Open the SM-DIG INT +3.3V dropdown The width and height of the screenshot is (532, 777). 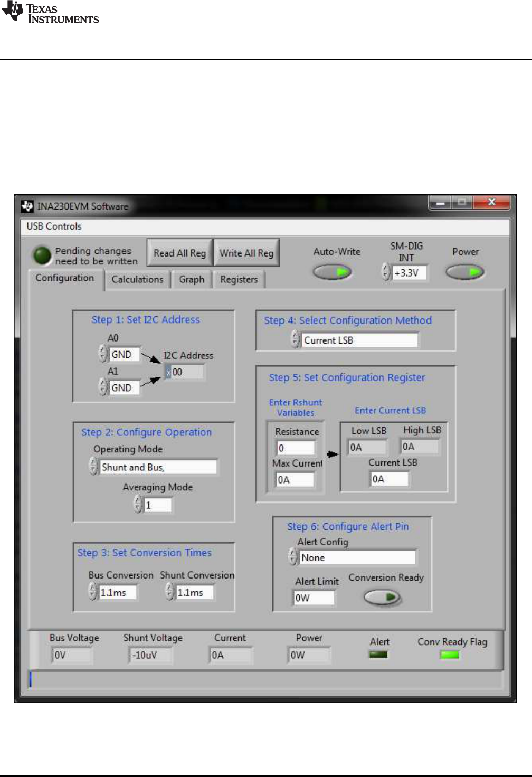point(410,273)
